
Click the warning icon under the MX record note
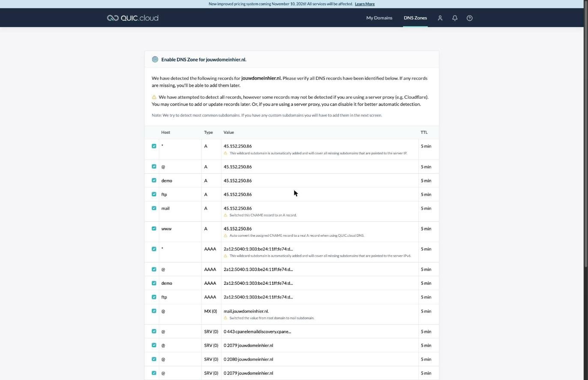tap(225, 318)
